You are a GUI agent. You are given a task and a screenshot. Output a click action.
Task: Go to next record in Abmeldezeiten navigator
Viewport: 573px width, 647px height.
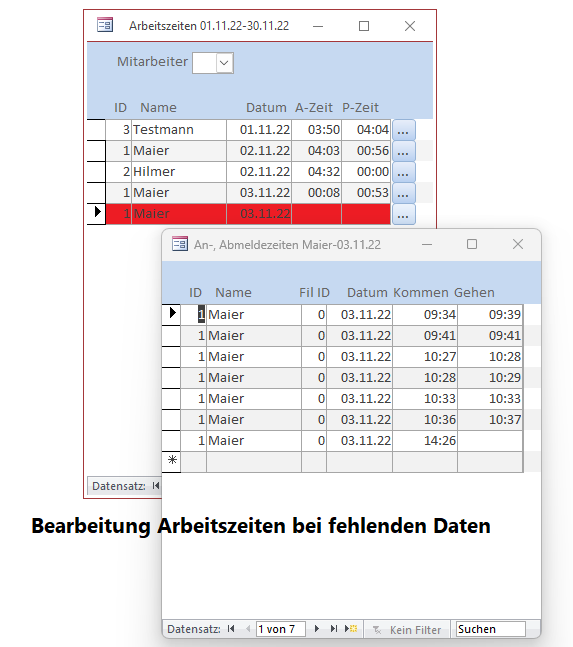click(316, 629)
